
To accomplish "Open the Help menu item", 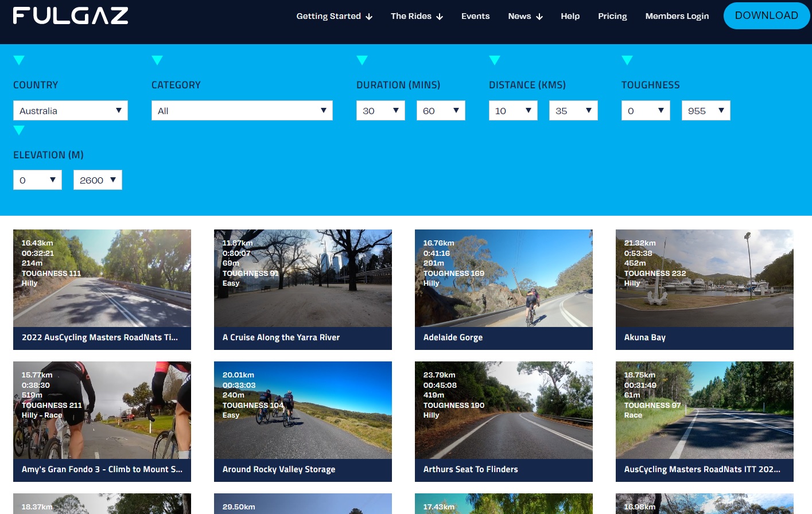I will pos(570,16).
